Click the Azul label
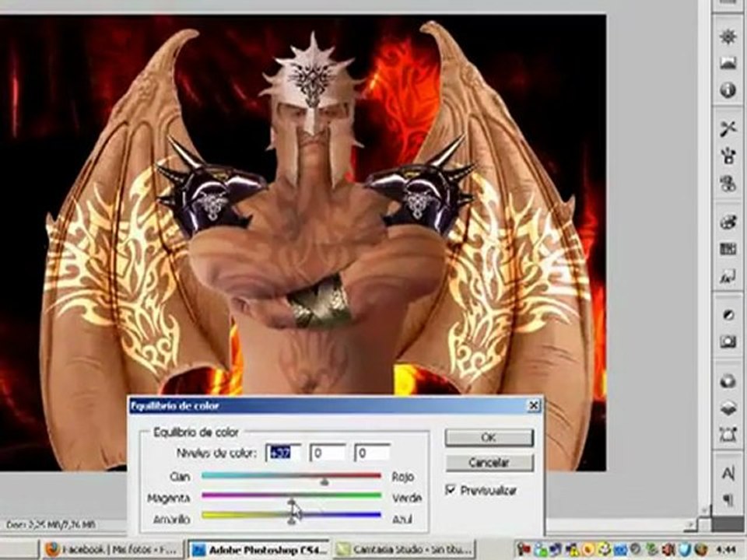The height and width of the screenshot is (560, 747). (402, 520)
